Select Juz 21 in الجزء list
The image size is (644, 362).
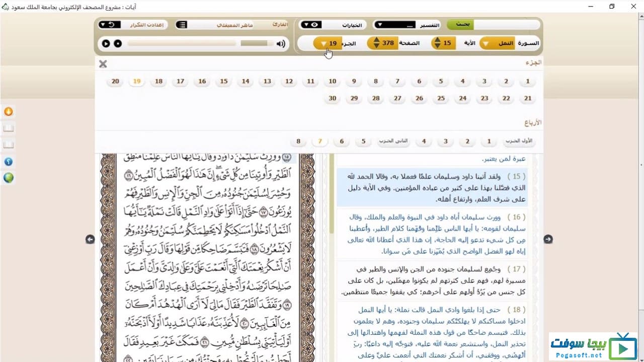pyautogui.click(x=528, y=98)
